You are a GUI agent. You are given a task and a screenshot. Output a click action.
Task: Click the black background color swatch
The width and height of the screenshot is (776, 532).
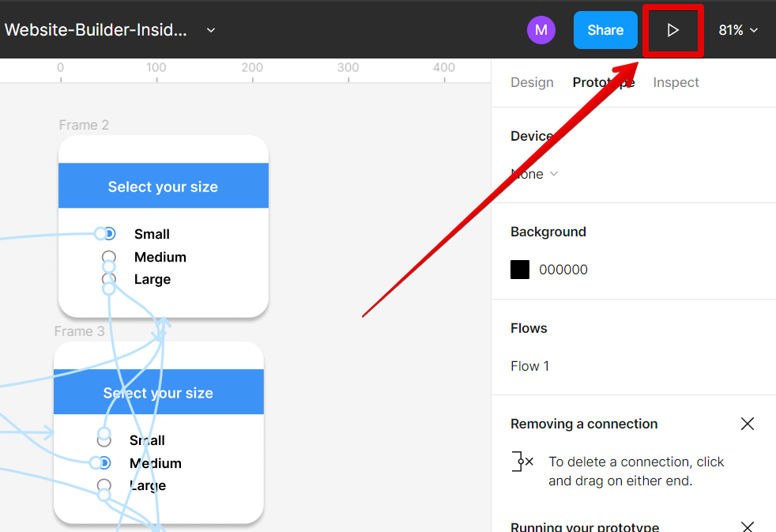520,270
